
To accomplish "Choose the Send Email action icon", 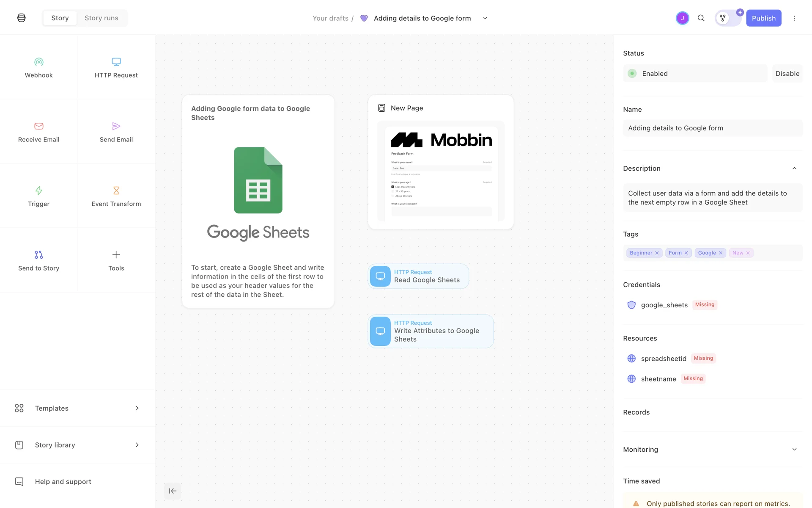I will point(116,126).
